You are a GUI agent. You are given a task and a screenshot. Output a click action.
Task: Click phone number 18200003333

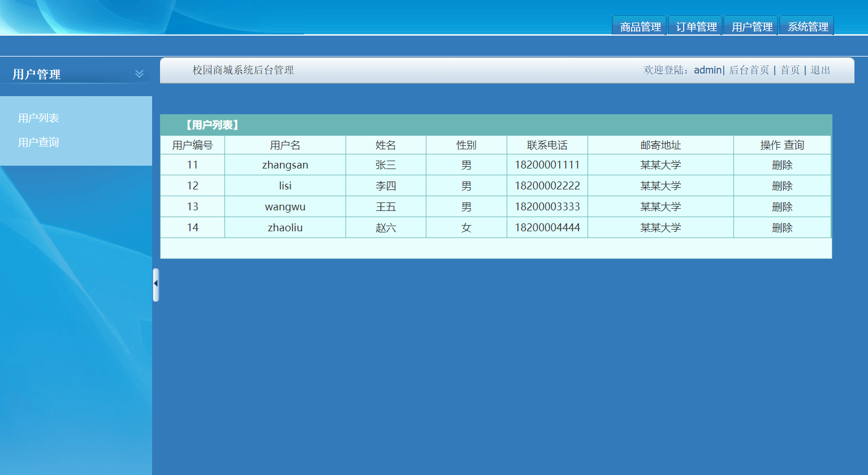click(x=547, y=207)
